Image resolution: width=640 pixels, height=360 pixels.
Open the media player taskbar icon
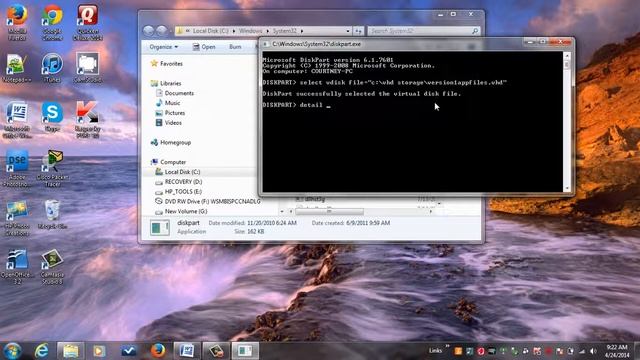point(99,351)
